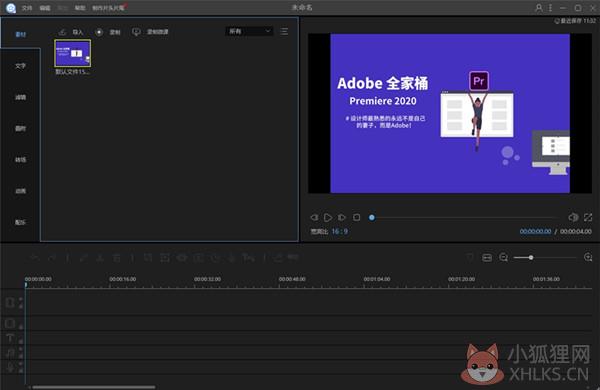Click the voice-over recording button with speech bubble
Screen dimensions: 600x390
point(150,32)
